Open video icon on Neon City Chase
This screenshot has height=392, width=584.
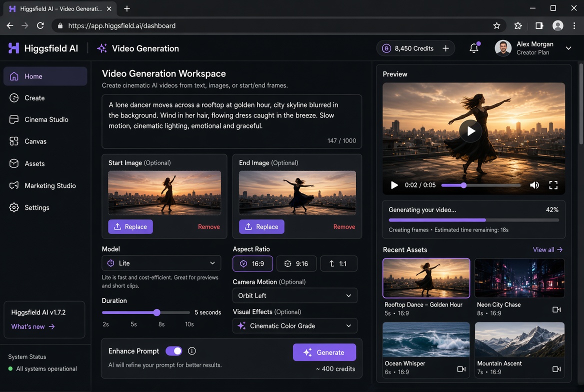[556, 309]
